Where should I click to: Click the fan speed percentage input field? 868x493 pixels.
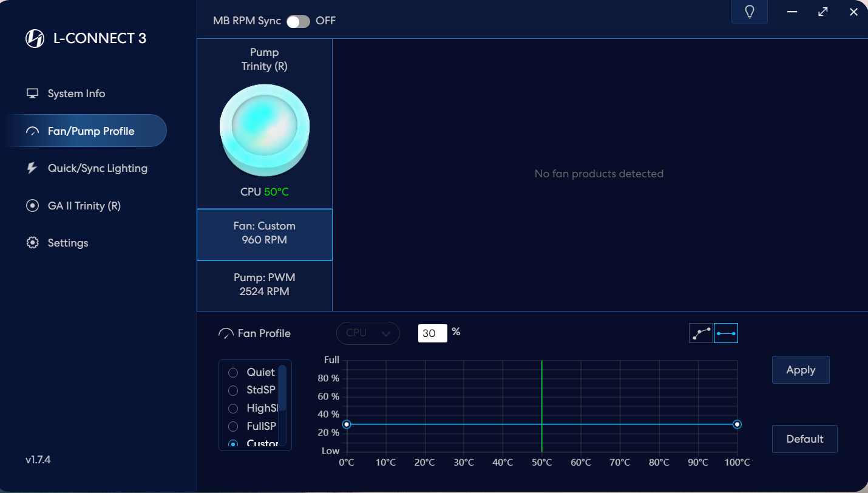433,333
